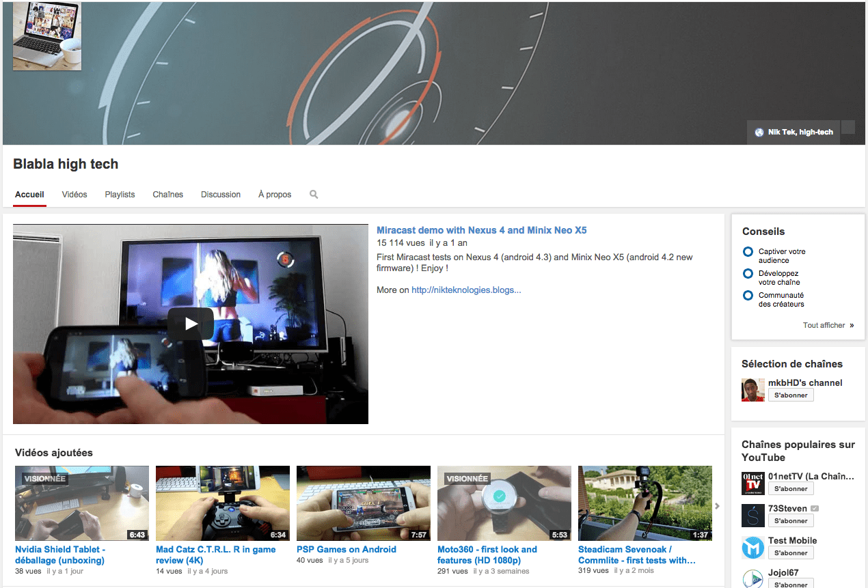Open mkbHD's channel name link
The width and height of the screenshot is (868, 588).
coord(805,383)
